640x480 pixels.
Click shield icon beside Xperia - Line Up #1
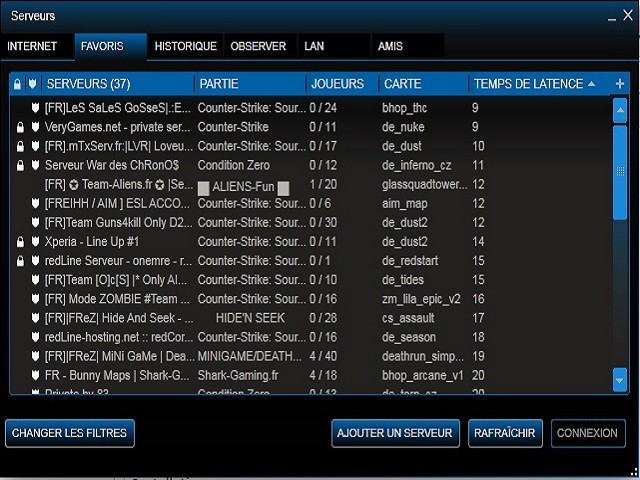click(36, 242)
